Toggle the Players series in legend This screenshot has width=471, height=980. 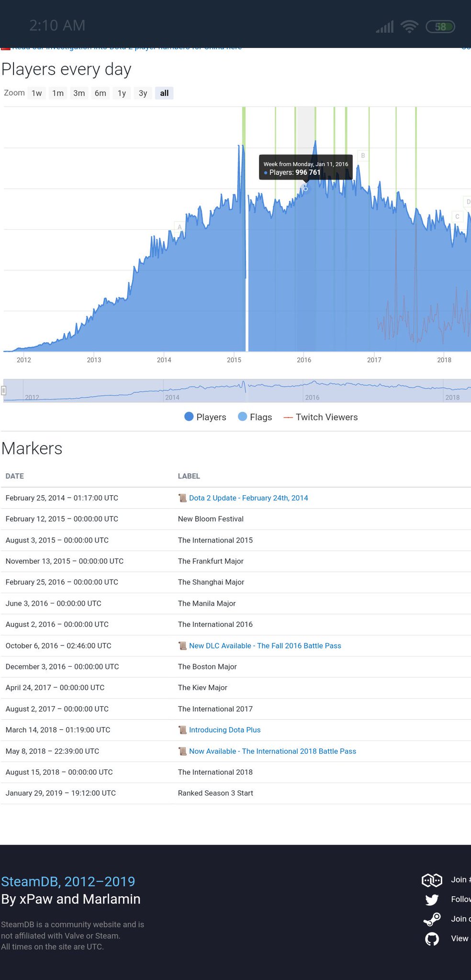pyautogui.click(x=205, y=417)
